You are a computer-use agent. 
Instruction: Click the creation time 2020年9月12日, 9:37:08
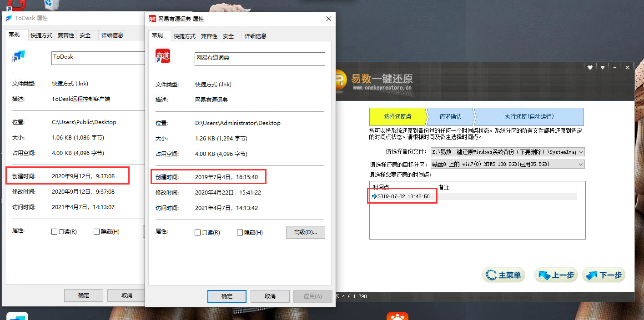pos(83,176)
